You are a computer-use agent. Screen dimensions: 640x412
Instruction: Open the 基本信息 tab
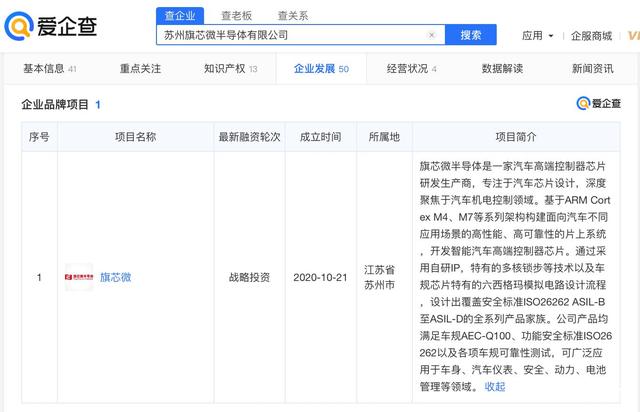(49, 69)
